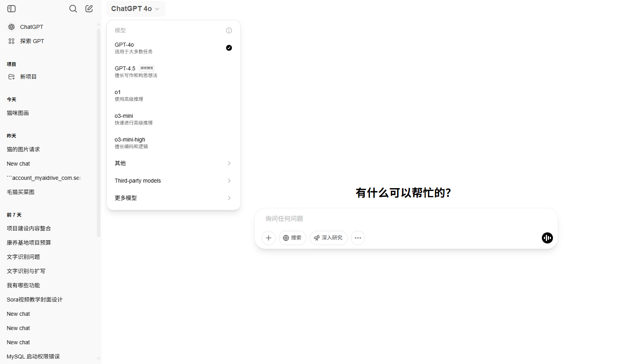The width and height of the screenshot is (619, 364).
Task: Enable 深入研究 mode
Action: click(328, 238)
